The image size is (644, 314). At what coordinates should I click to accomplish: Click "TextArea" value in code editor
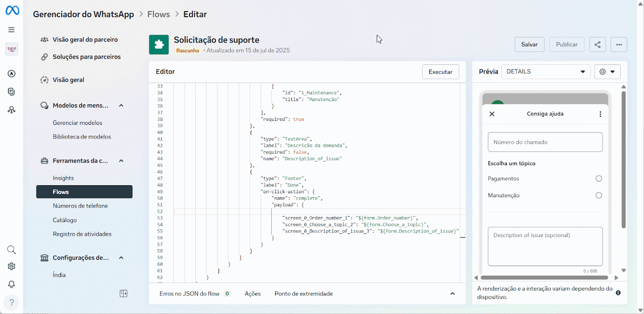296,139
